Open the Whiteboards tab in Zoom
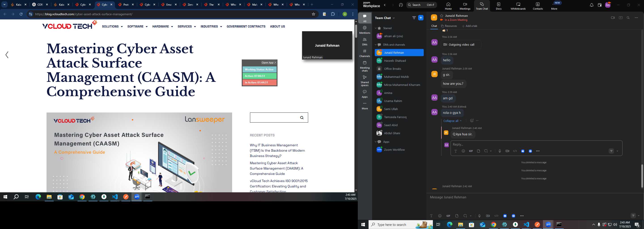This screenshot has height=229, width=644. pos(518,6)
